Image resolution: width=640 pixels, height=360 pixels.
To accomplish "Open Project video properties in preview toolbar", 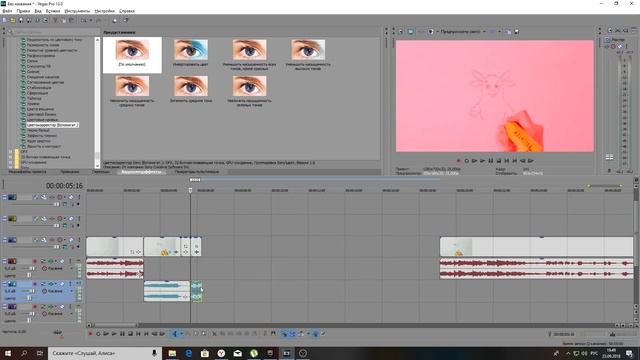I will (x=401, y=31).
